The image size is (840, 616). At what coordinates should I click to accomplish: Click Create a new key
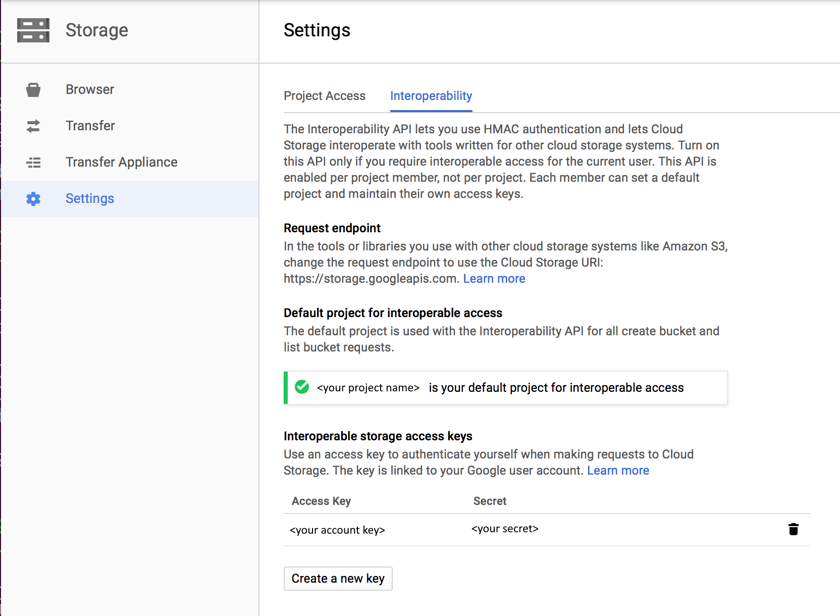coord(338,579)
